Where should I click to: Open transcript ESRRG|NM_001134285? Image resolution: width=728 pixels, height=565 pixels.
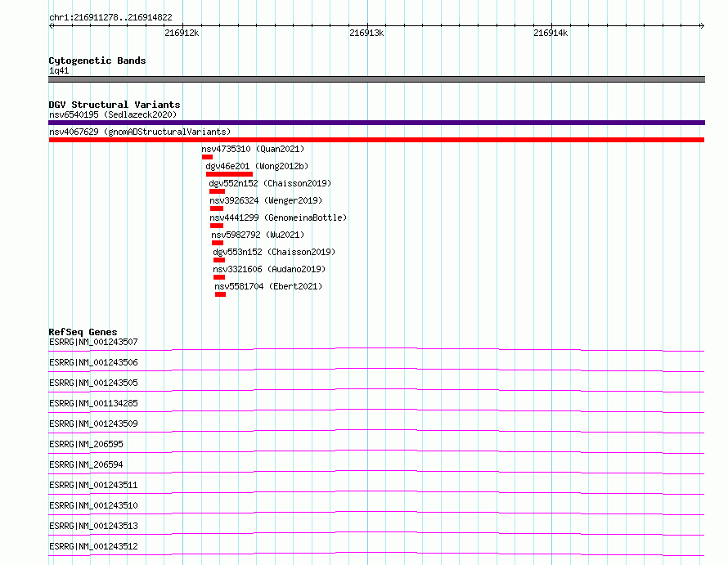[93, 403]
